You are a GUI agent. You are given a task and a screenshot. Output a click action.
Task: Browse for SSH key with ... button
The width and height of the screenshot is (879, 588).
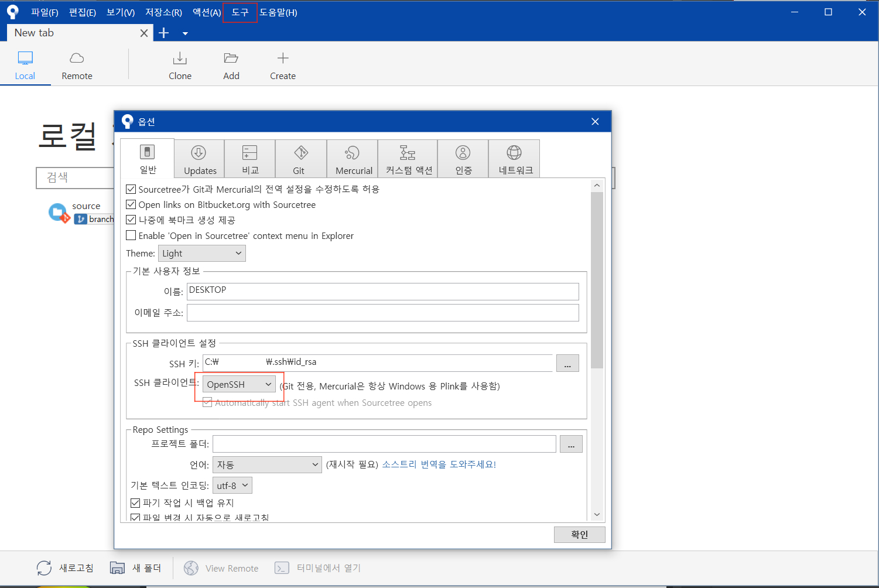pos(567,363)
